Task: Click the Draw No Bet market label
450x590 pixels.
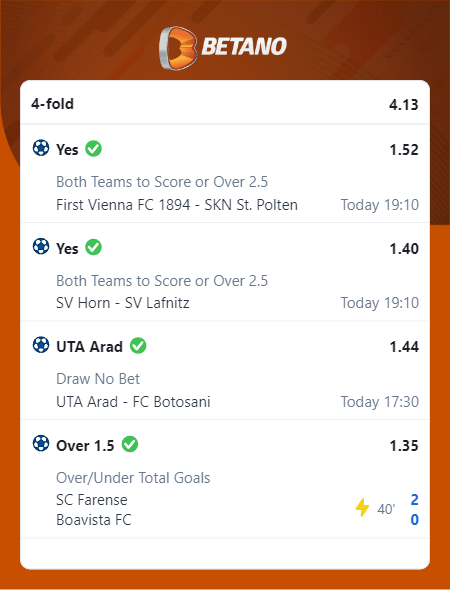Action: (98, 379)
